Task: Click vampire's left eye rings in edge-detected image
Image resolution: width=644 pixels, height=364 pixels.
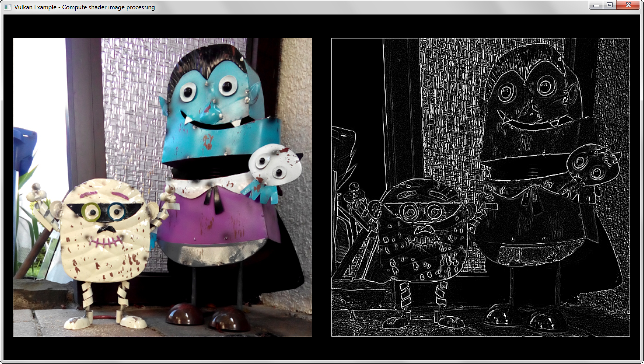Action: pos(507,92)
